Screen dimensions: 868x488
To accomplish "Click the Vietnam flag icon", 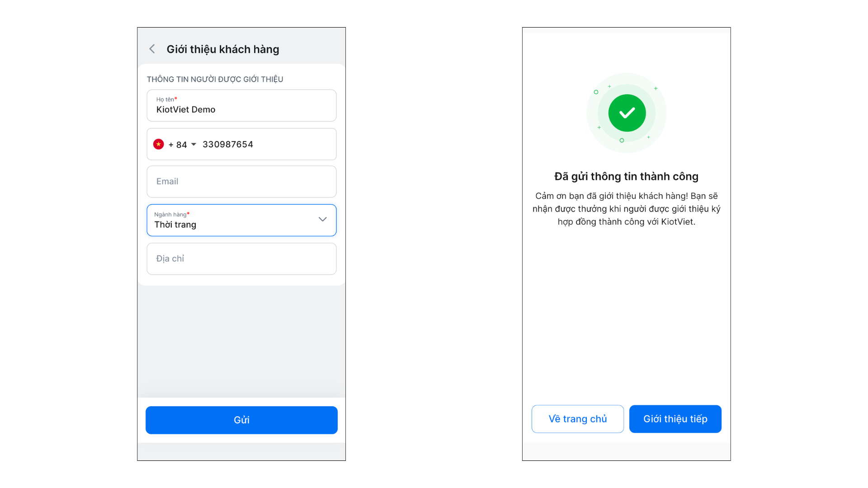I will point(158,144).
